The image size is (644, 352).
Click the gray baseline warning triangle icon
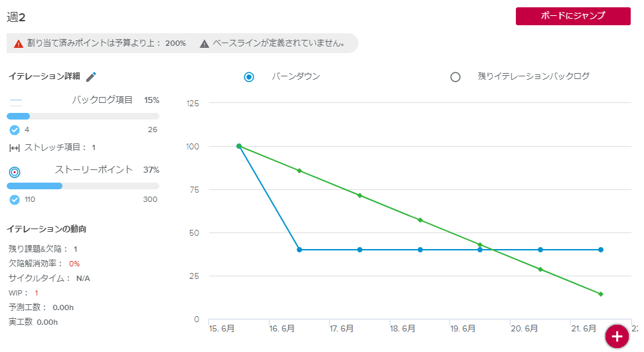(204, 44)
